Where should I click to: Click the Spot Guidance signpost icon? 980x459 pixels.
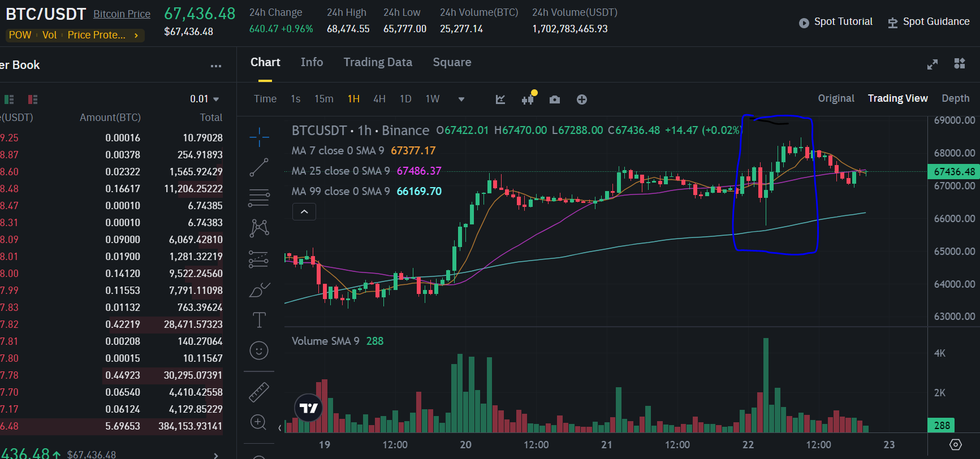pos(893,23)
